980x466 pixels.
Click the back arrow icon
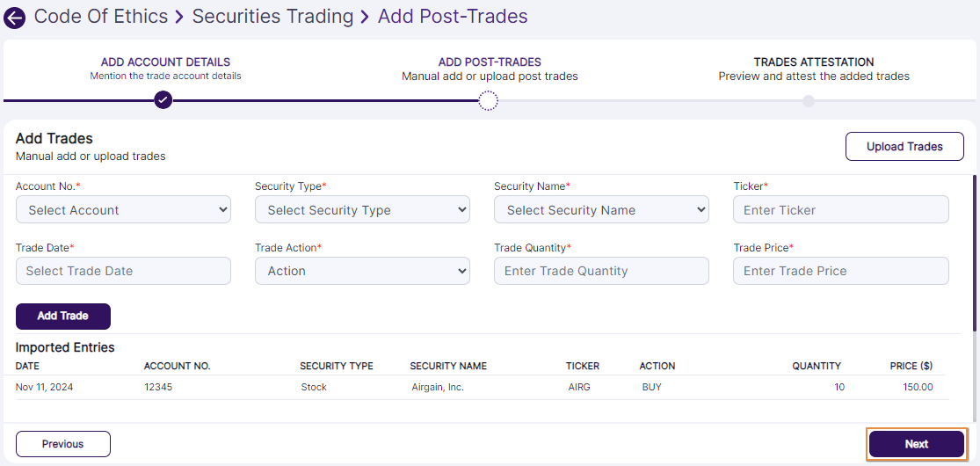pyautogui.click(x=15, y=18)
